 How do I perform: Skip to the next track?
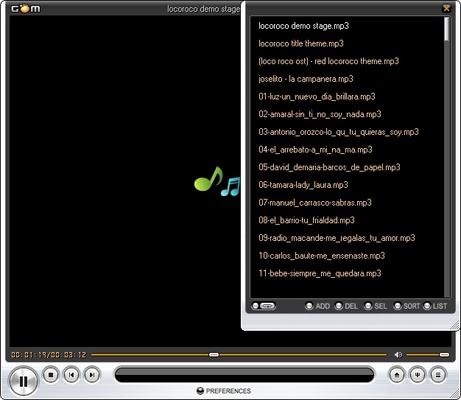(x=92, y=375)
